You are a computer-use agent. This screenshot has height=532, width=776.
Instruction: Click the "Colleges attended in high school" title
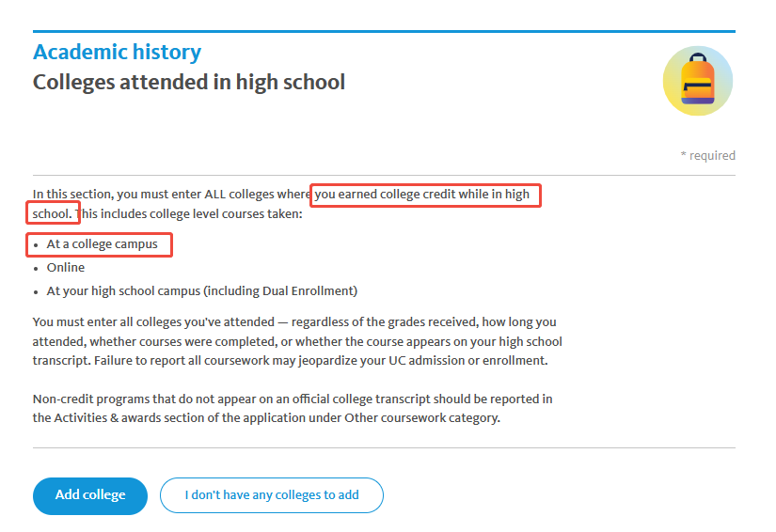pyautogui.click(x=188, y=82)
